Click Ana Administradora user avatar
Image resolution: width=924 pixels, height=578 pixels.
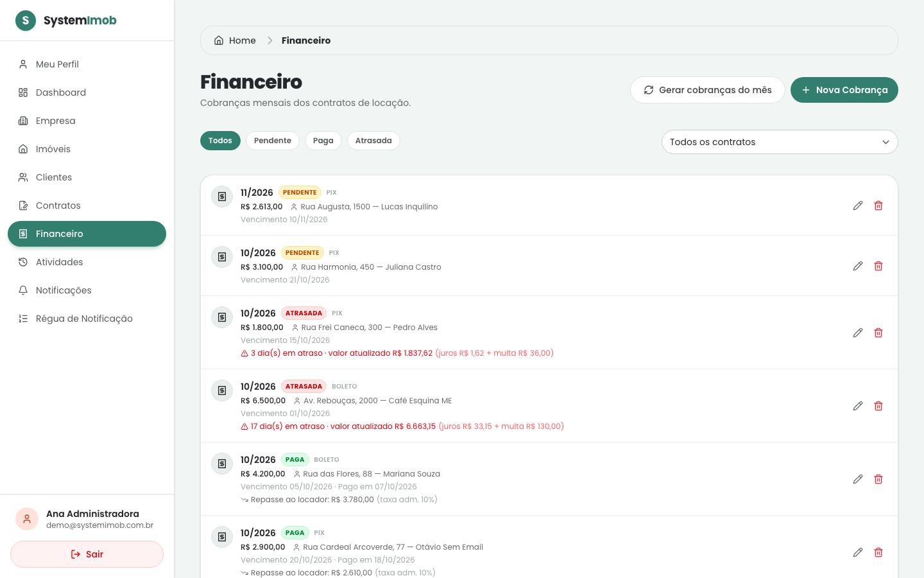[x=27, y=519]
